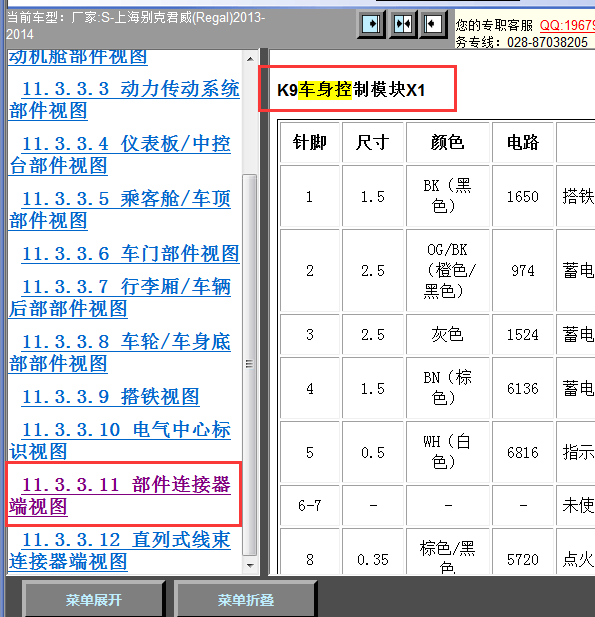Click the 针脚 column header
The width and height of the screenshot is (595, 617).
[310, 142]
